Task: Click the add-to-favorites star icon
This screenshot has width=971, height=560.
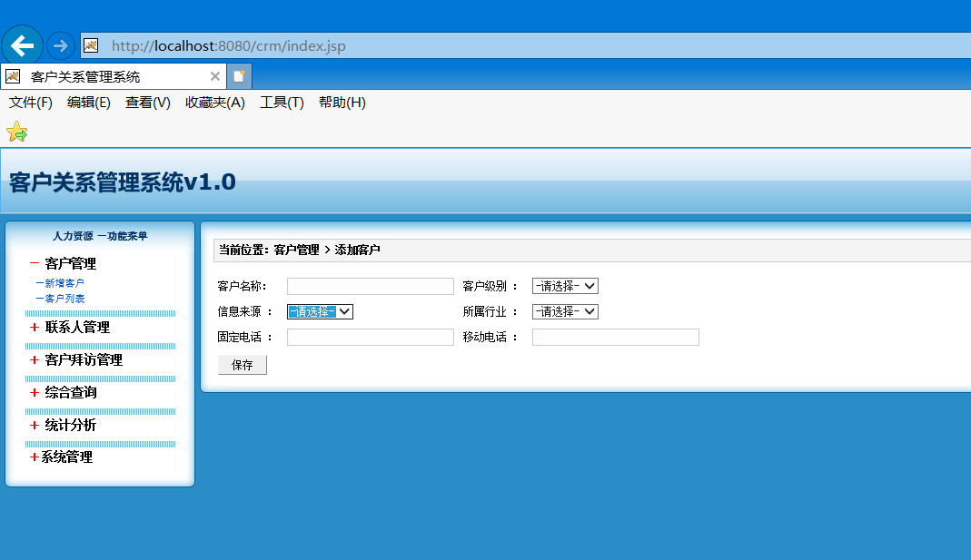Action: tap(16, 132)
